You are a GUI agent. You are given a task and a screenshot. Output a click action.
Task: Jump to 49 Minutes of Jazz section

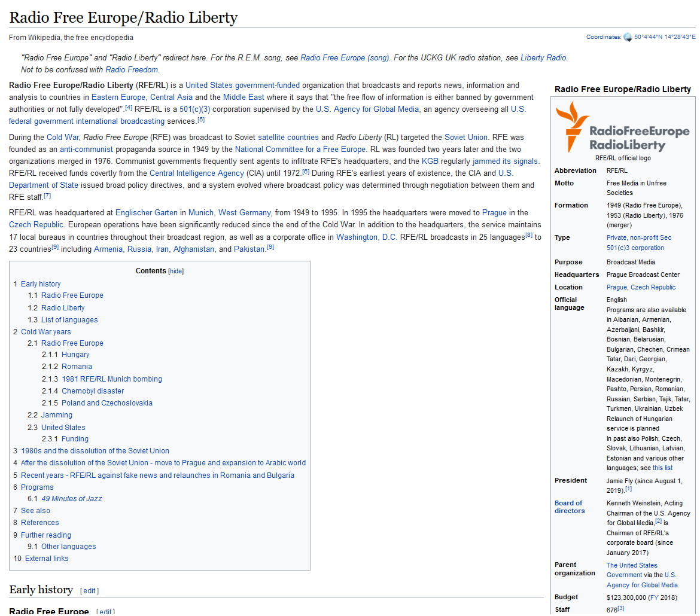tap(71, 499)
